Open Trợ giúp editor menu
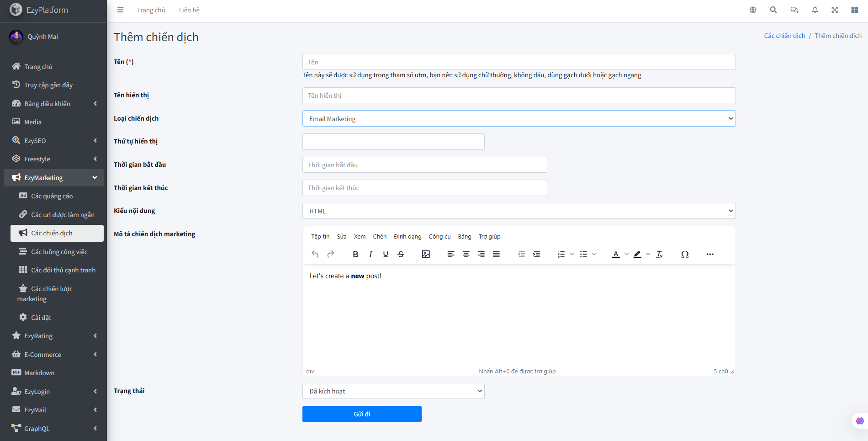The height and width of the screenshot is (441, 868). pyautogui.click(x=489, y=236)
